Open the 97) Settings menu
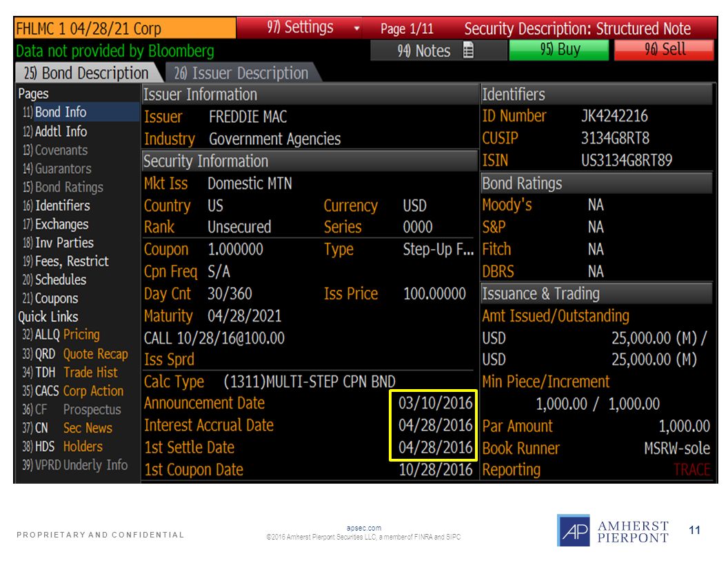This screenshot has height=563, width=728. point(299,28)
